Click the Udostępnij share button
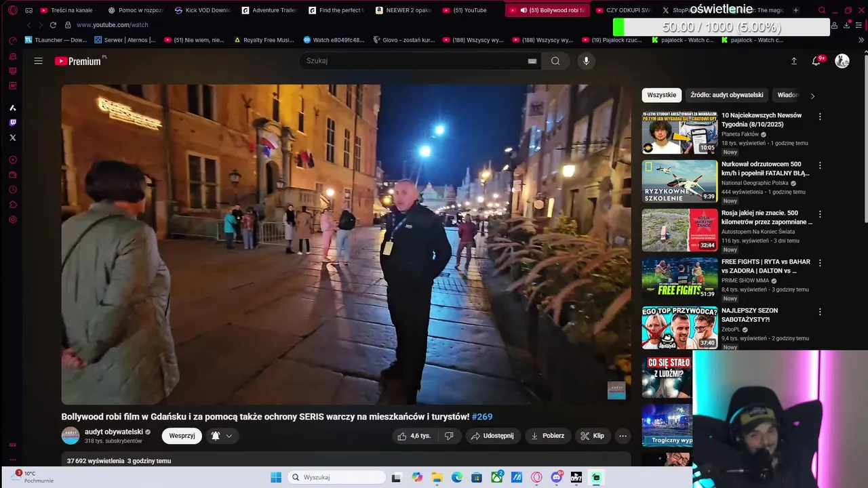The height and width of the screenshot is (488, 868). [x=492, y=436]
